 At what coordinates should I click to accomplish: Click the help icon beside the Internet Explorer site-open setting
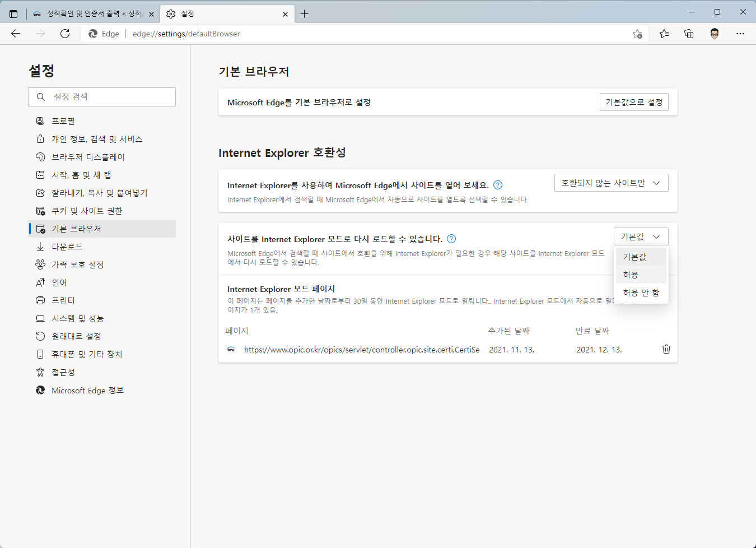pos(498,185)
